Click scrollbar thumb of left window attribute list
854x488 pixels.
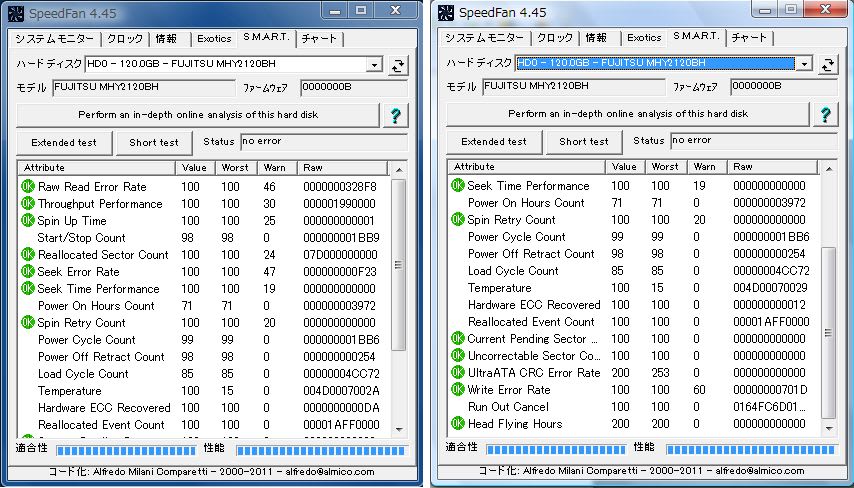399,265
